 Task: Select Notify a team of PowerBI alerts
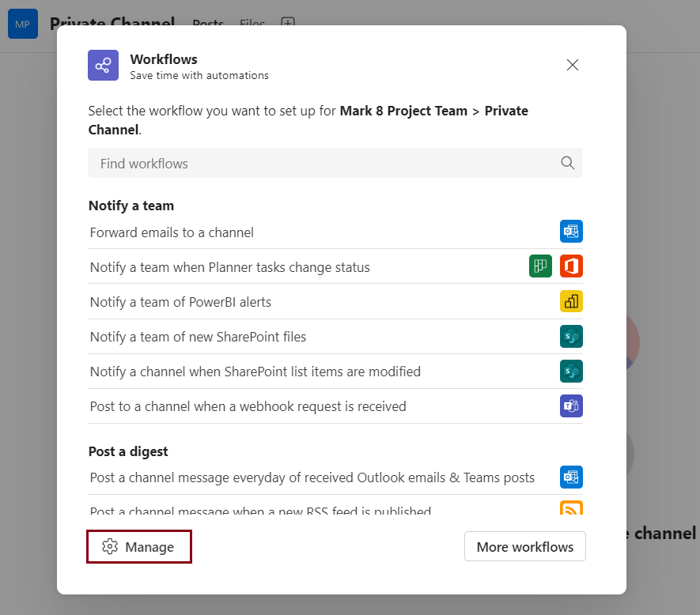pos(180,302)
